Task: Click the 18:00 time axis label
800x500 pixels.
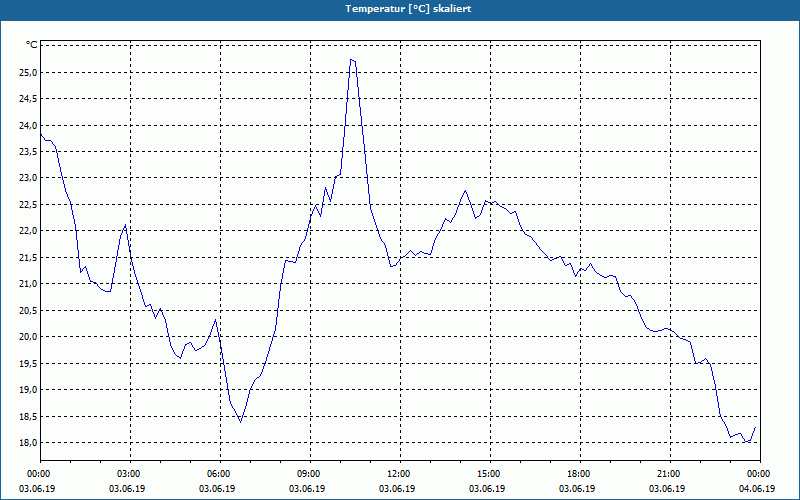Action: point(580,474)
